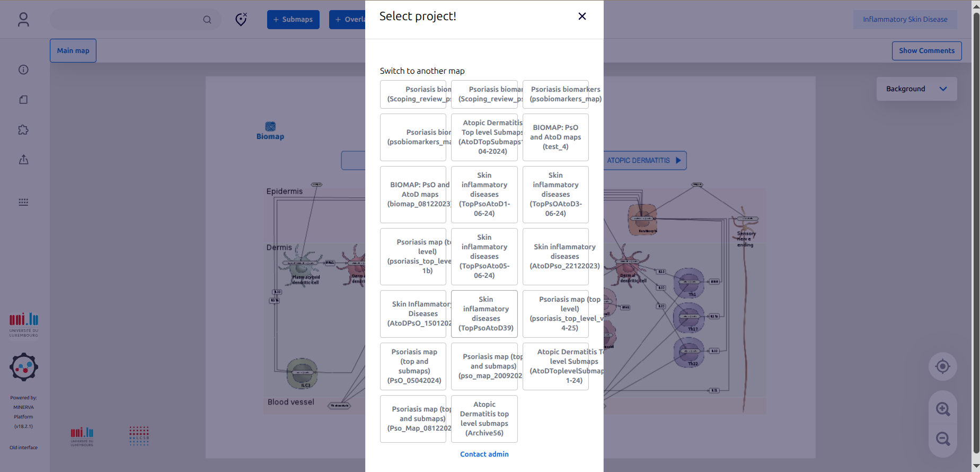Viewport: 980px width, 472px height.
Task: Click the export icon in the sidebar
Action: [23, 160]
